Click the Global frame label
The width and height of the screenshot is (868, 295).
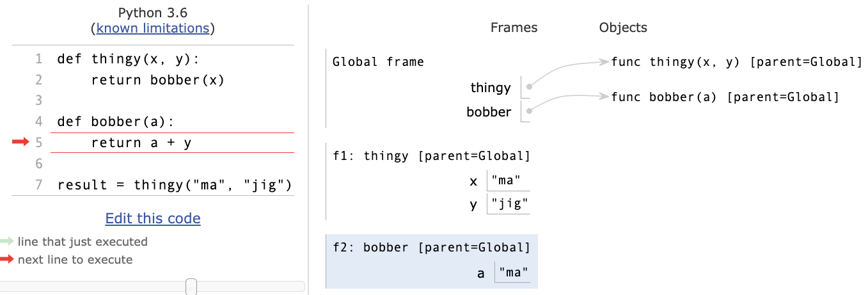tap(378, 62)
